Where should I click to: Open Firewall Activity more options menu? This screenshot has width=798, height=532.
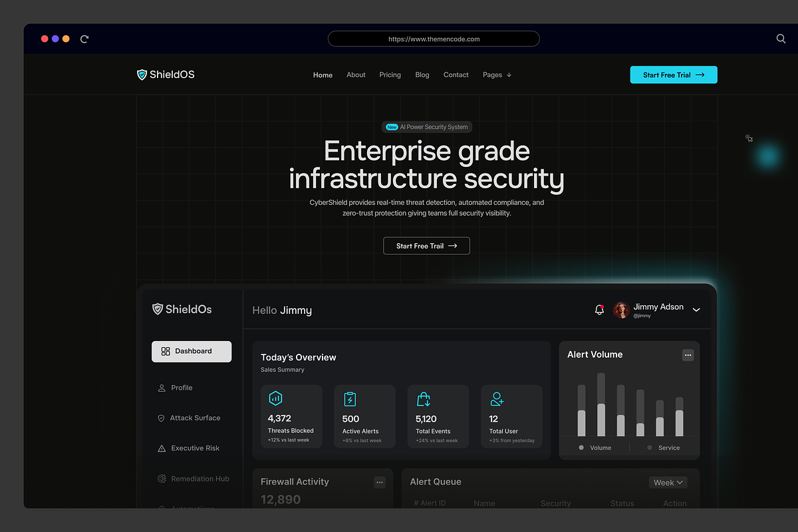380,482
